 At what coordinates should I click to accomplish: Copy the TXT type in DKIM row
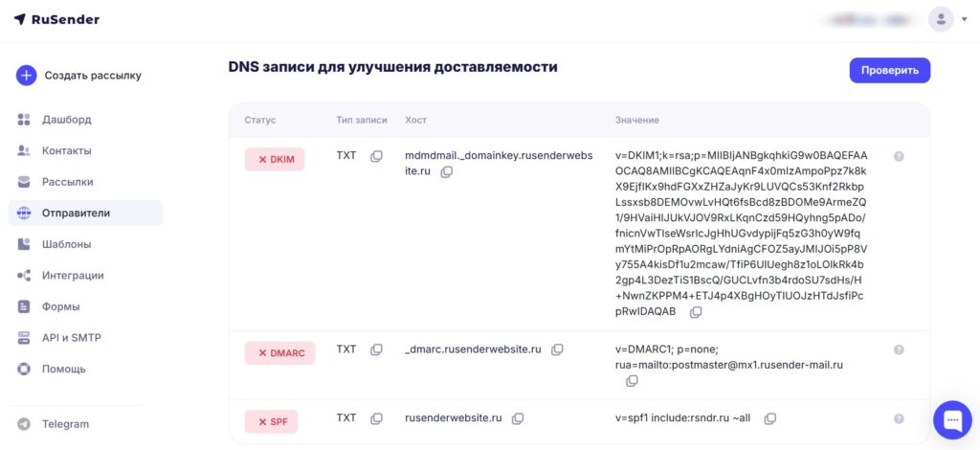[376, 156]
